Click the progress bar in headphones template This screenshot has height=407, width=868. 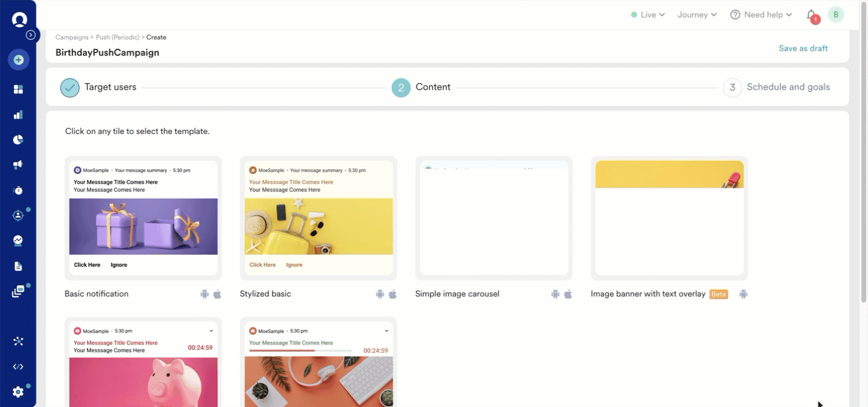click(x=300, y=350)
